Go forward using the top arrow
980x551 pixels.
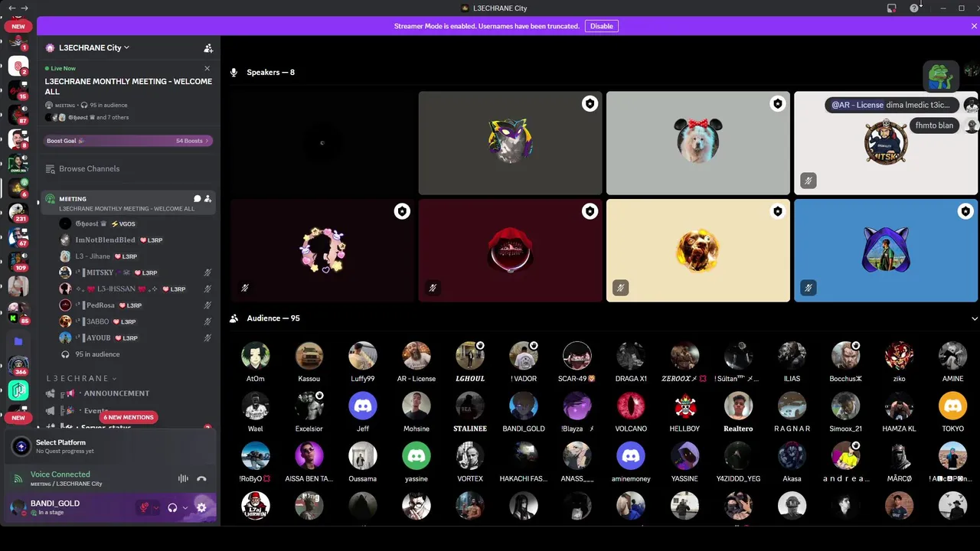click(x=25, y=8)
